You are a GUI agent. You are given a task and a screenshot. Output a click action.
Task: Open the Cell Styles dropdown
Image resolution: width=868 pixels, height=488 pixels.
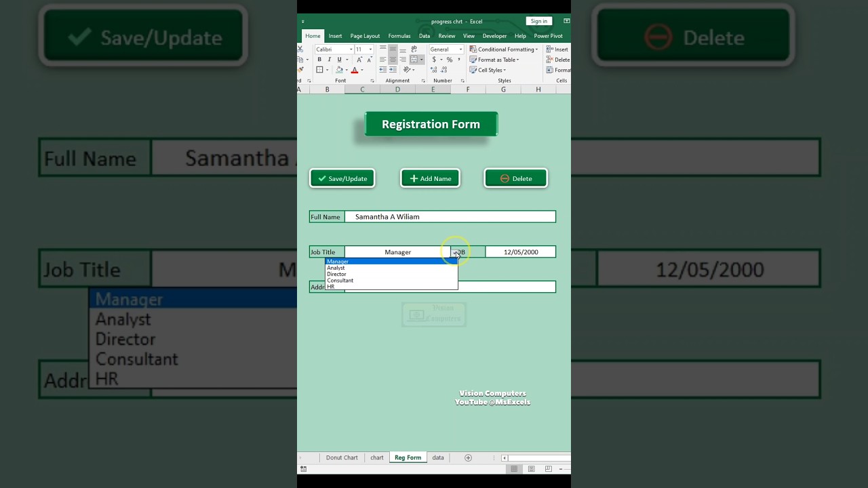(490, 70)
